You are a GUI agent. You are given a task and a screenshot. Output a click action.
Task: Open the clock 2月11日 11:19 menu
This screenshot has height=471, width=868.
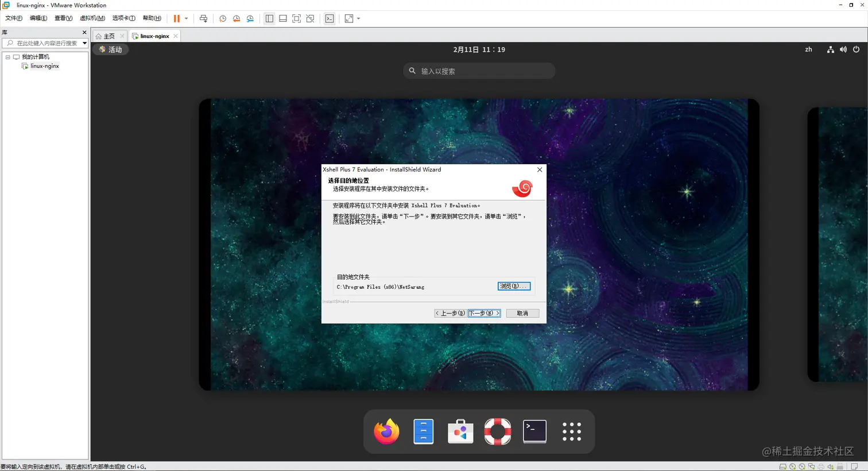(x=479, y=49)
